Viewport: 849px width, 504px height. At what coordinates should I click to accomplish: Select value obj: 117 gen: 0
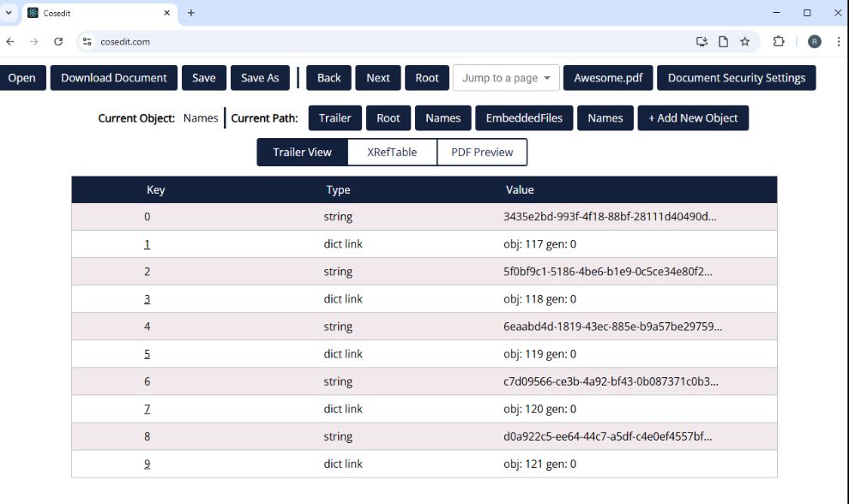coord(539,244)
